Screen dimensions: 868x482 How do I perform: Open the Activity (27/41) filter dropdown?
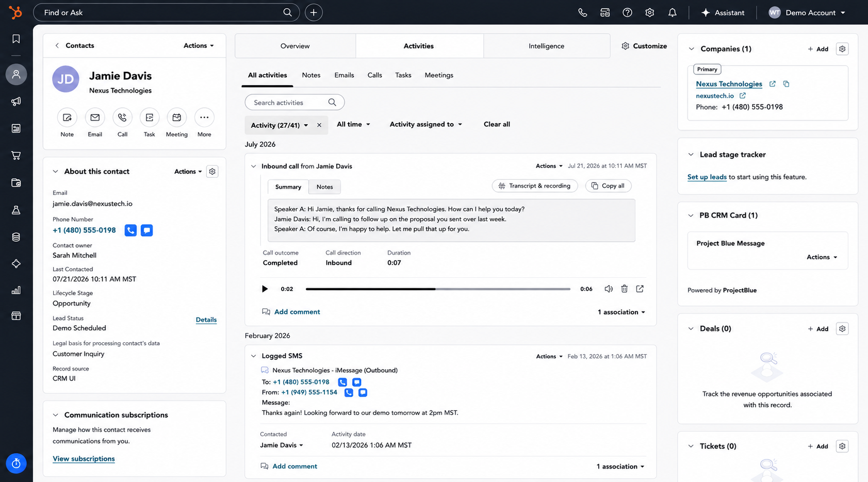pos(279,125)
